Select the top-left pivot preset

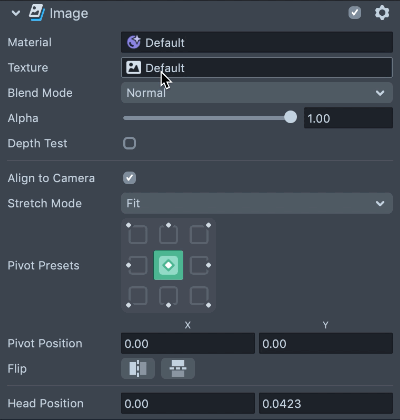tap(138, 234)
